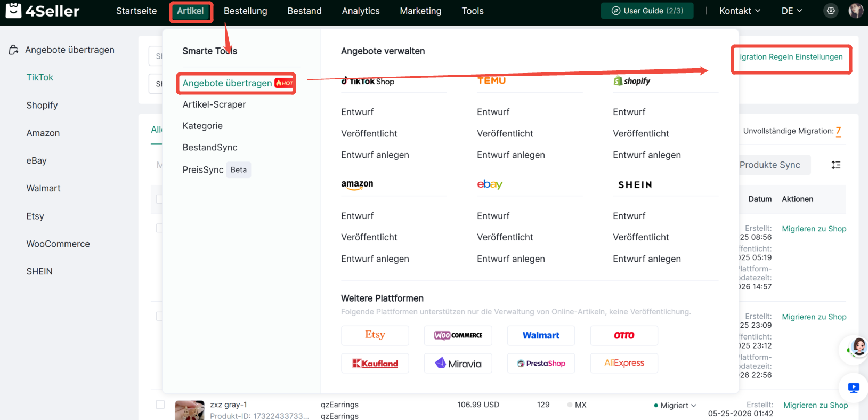Open the 4Seller logo home
The height and width of the screenshot is (420, 868).
[x=43, y=11]
